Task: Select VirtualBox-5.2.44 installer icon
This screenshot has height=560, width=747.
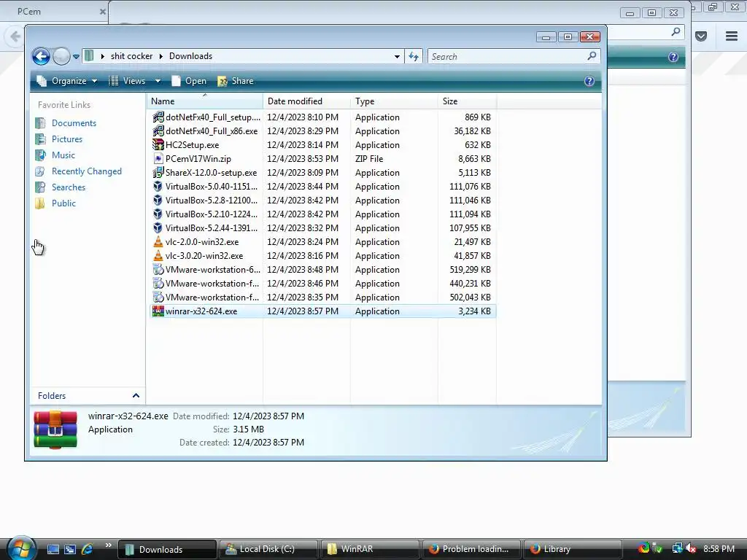Action: 158,228
